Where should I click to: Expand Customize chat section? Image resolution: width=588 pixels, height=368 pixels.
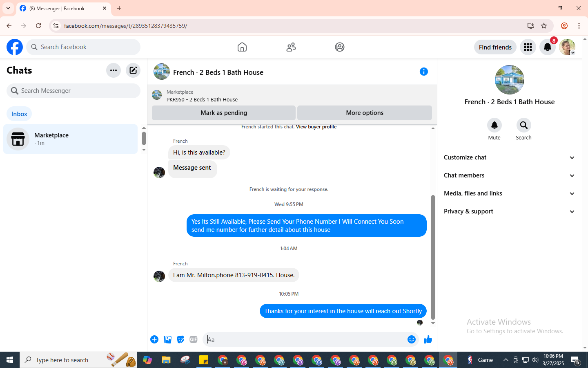point(510,157)
